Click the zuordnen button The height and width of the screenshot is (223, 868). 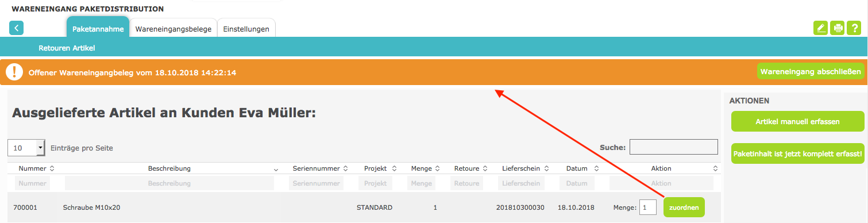684,207
